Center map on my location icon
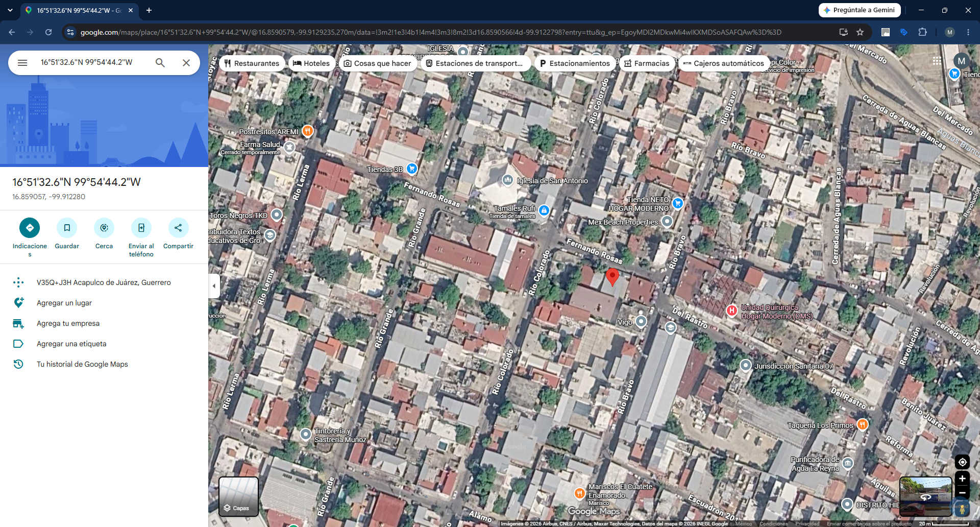Image resolution: width=980 pixels, height=527 pixels. [962, 462]
